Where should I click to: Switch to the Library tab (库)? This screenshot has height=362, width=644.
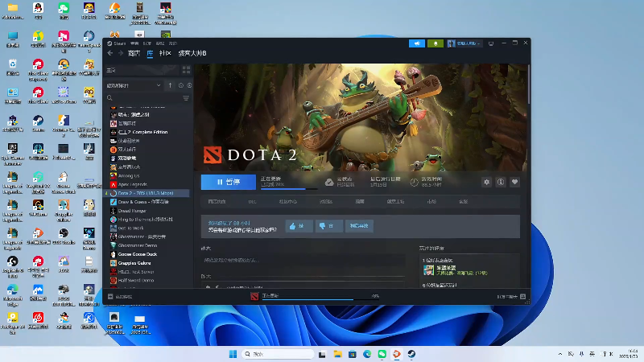pos(150,53)
